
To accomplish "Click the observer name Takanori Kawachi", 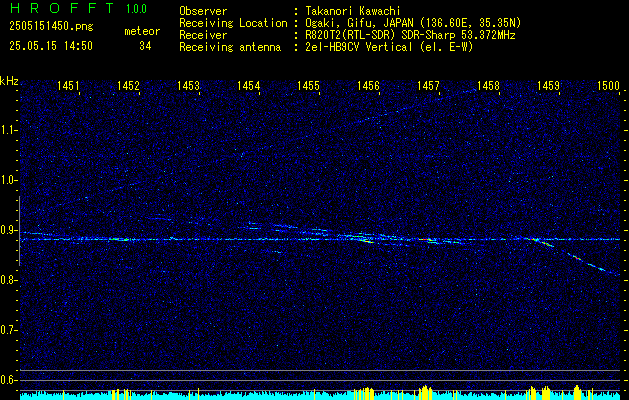I will pos(353,11).
